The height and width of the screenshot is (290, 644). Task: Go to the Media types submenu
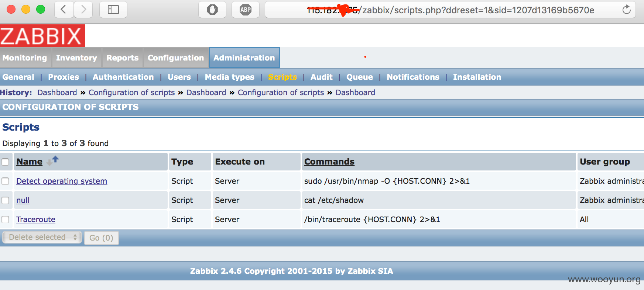[230, 77]
